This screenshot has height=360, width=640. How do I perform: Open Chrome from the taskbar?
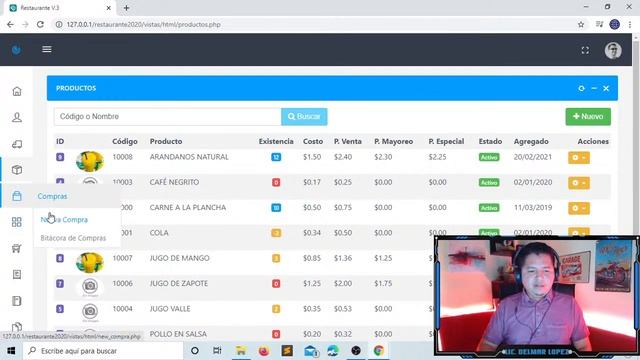click(x=378, y=351)
